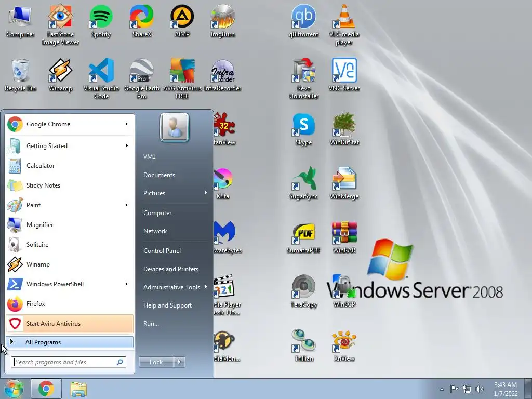Select the Computer desktop icon

20,21
